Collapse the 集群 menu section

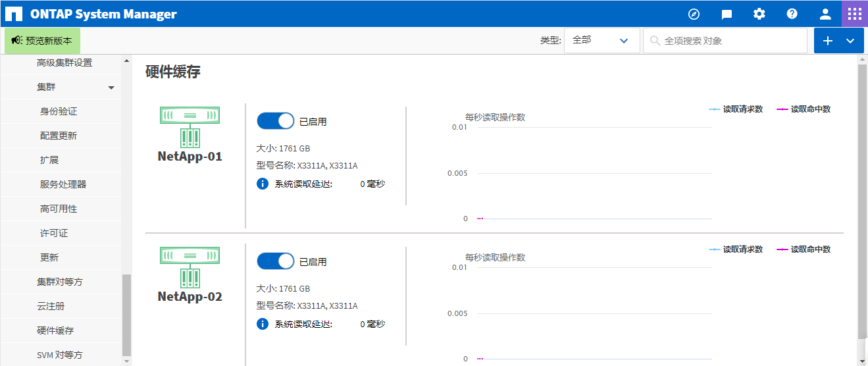111,88
